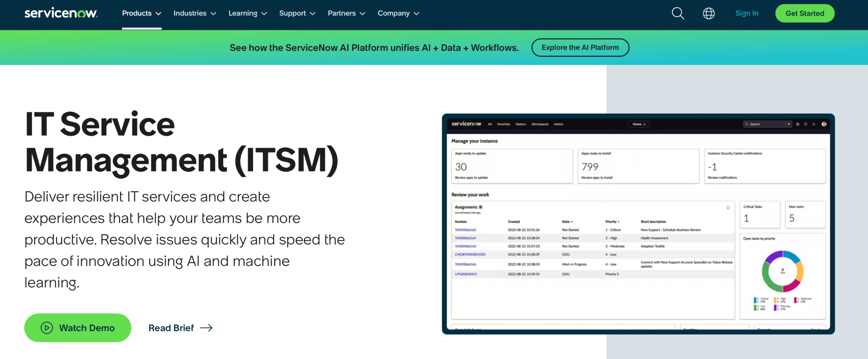Click the paragraph starting 'Deliver resilient IT services'

[x=185, y=239]
